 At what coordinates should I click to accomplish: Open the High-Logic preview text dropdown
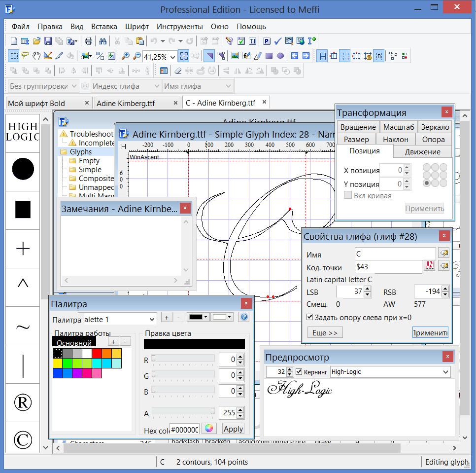pyautogui.click(x=390, y=371)
